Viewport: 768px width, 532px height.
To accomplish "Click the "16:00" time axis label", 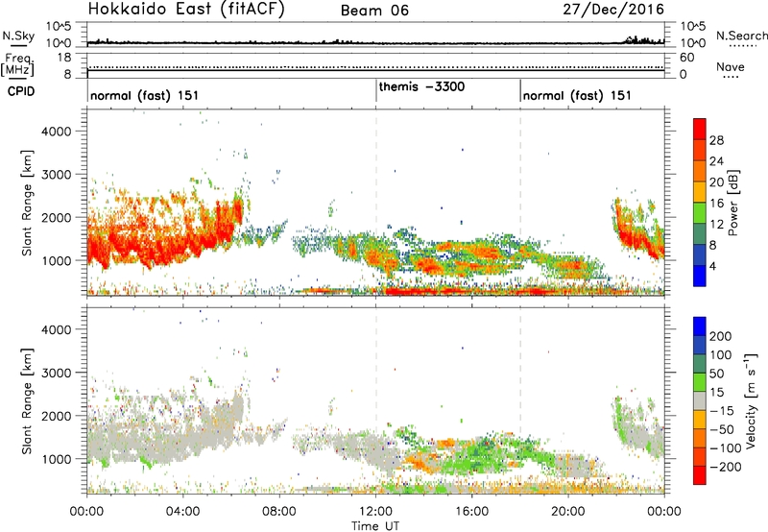I will click(471, 512).
